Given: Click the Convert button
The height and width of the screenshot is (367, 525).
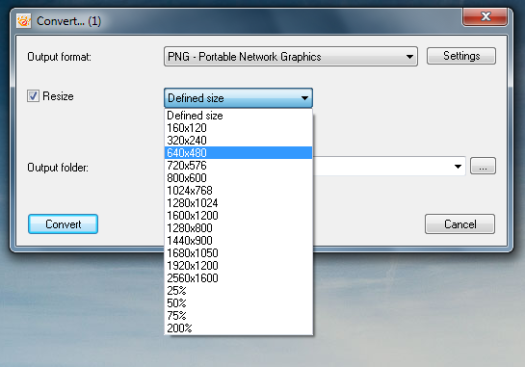Looking at the screenshot, I should 63,224.
